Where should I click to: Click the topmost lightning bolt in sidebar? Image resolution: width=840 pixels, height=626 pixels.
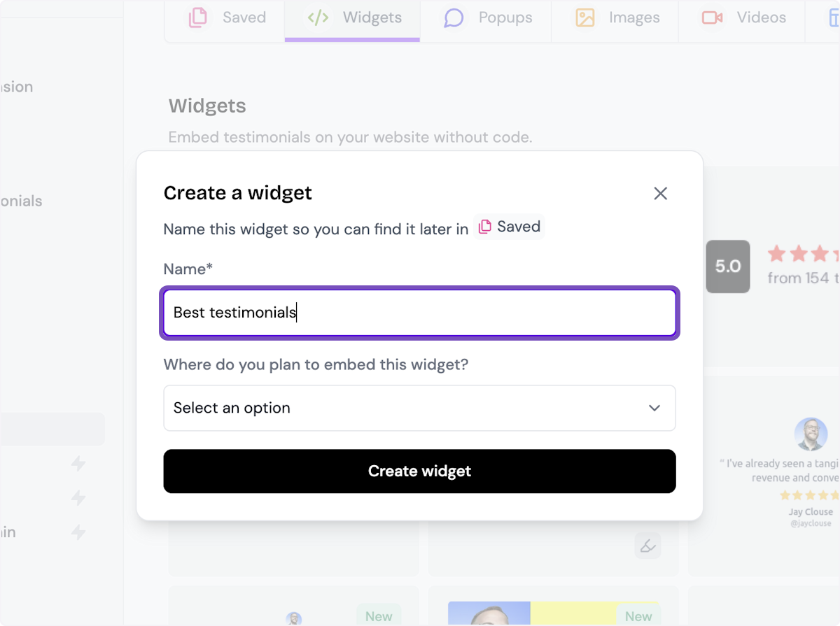(x=78, y=463)
